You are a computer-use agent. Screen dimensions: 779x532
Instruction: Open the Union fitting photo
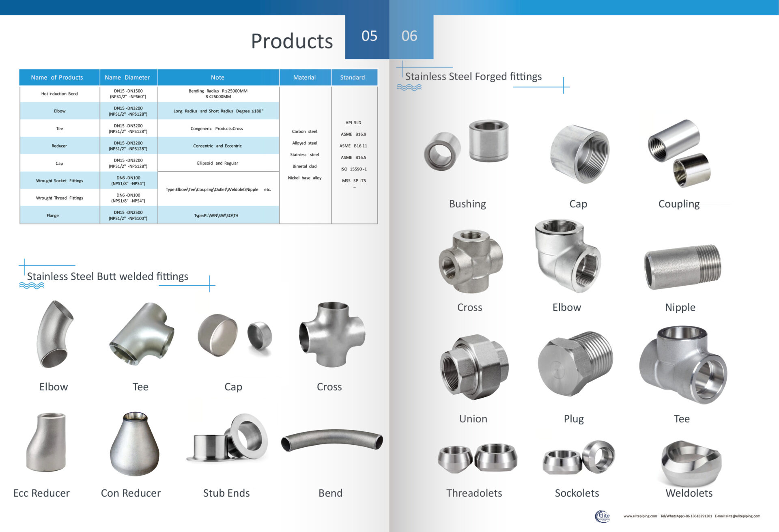click(474, 367)
